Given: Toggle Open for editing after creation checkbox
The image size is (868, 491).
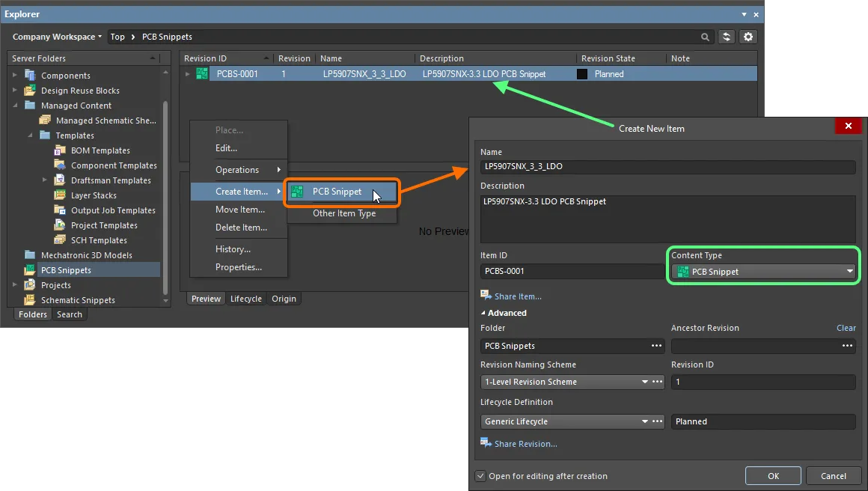Looking at the screenshot, I should [480, 476].
